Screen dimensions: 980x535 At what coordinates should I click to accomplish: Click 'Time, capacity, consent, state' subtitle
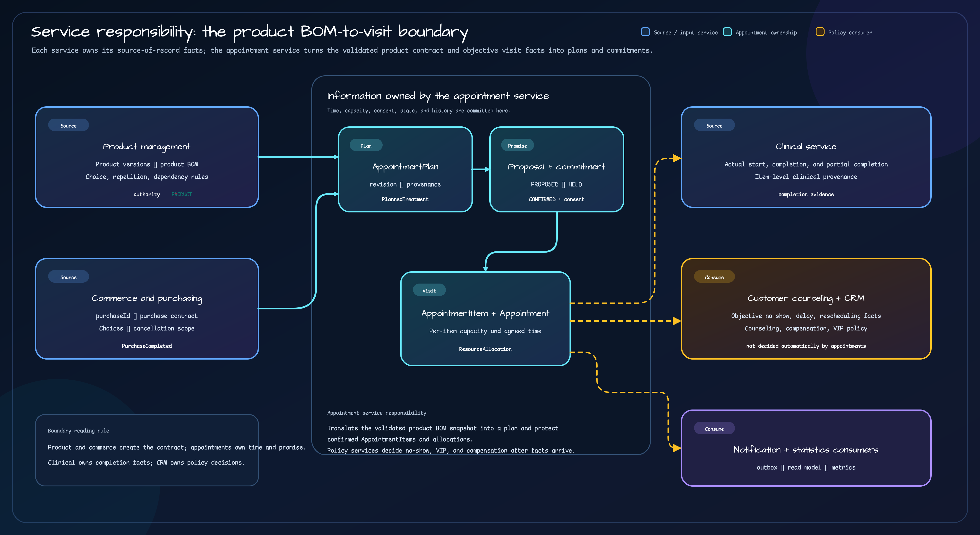[x=419, y=111]
